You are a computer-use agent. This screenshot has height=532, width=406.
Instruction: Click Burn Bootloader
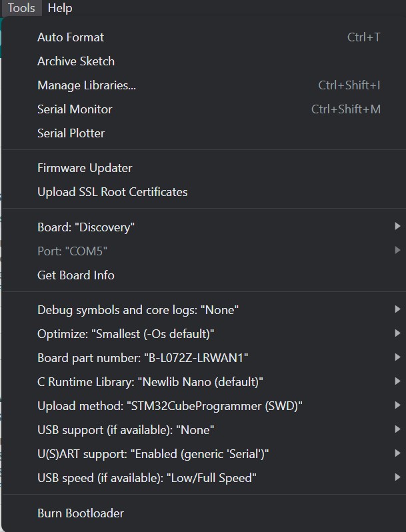pos(81,513)
